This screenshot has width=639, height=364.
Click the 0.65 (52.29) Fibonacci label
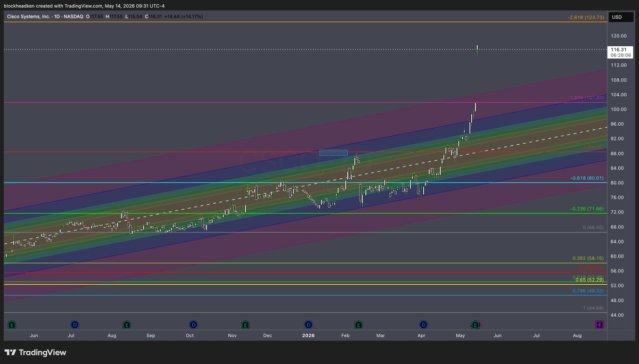(x=589, y=280)
